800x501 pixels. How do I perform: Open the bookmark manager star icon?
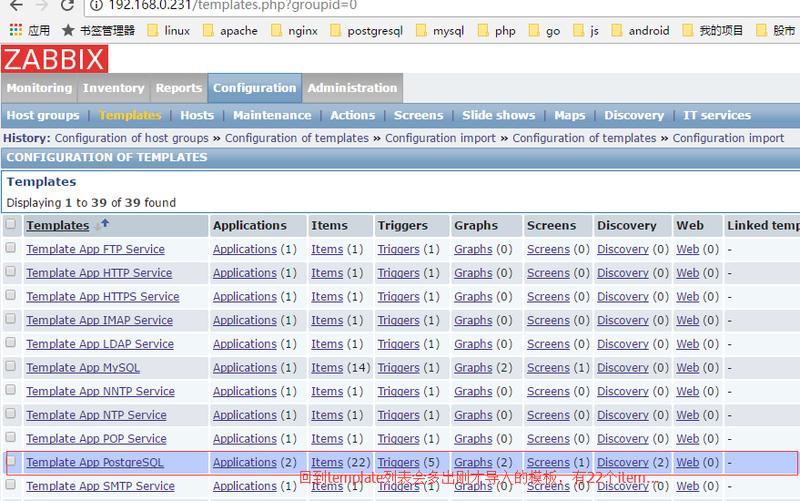68,31
